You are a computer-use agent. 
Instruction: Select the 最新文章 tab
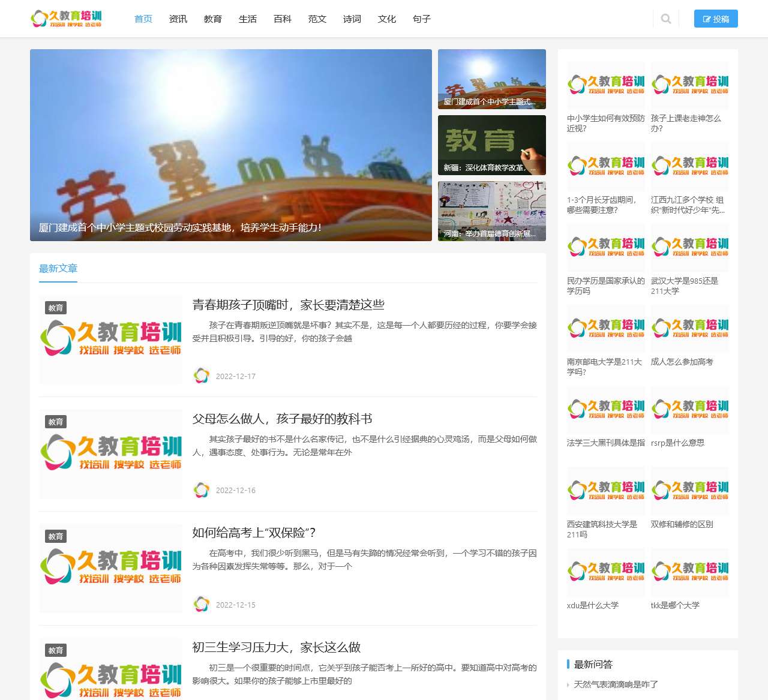[58, 268]
